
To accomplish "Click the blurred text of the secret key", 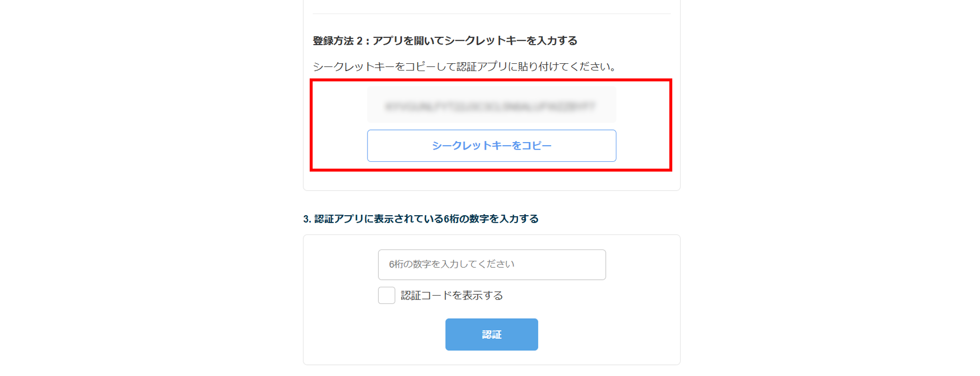I will (490, 106).
